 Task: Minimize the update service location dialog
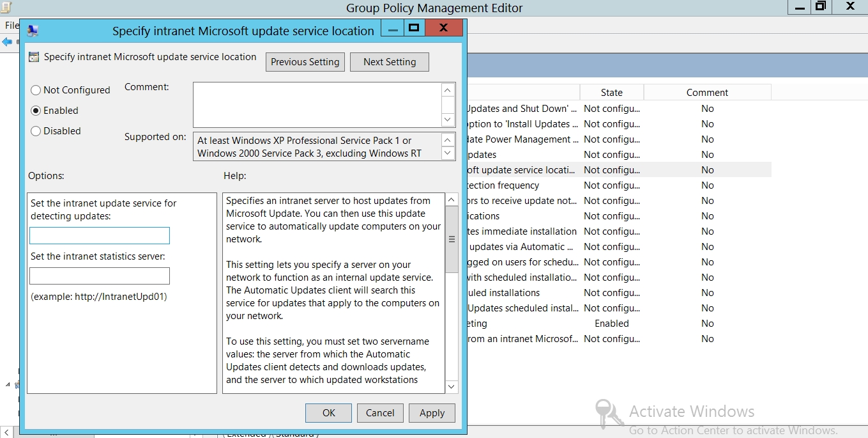point(393,29)
